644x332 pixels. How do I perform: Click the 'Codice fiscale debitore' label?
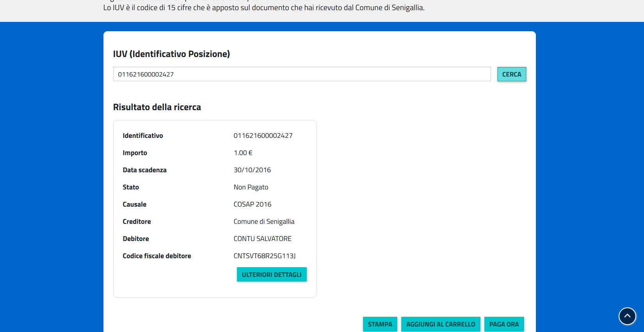point(157,256)
